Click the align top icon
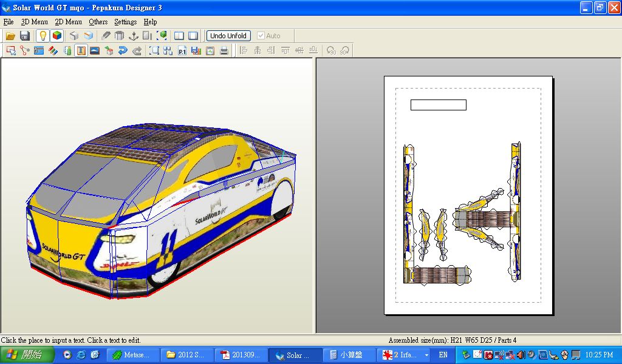Image resolution: width=622 pixels, height=364 pixels. tap(285, 51)
